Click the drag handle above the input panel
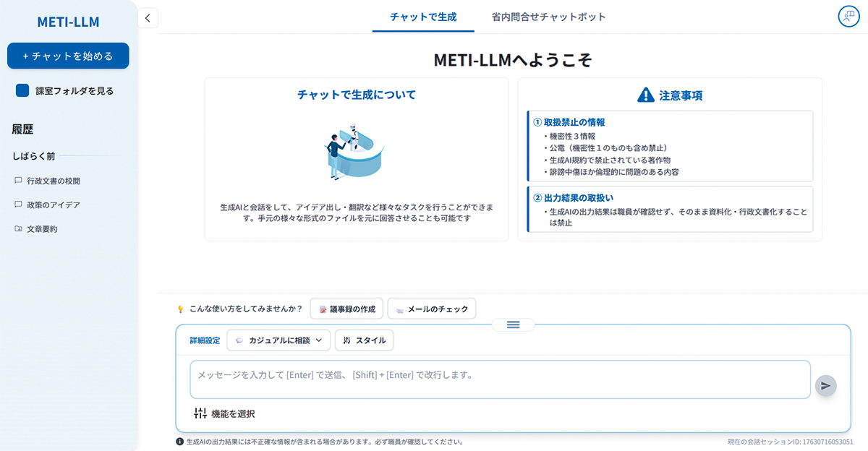Viewport: 868px width, 451px height. (513, 325)
